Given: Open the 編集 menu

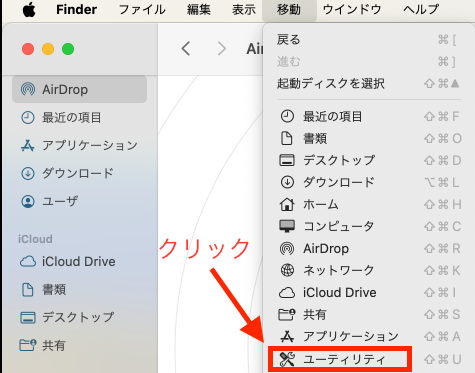Looking at the screenshot, I should click(198, 9).
